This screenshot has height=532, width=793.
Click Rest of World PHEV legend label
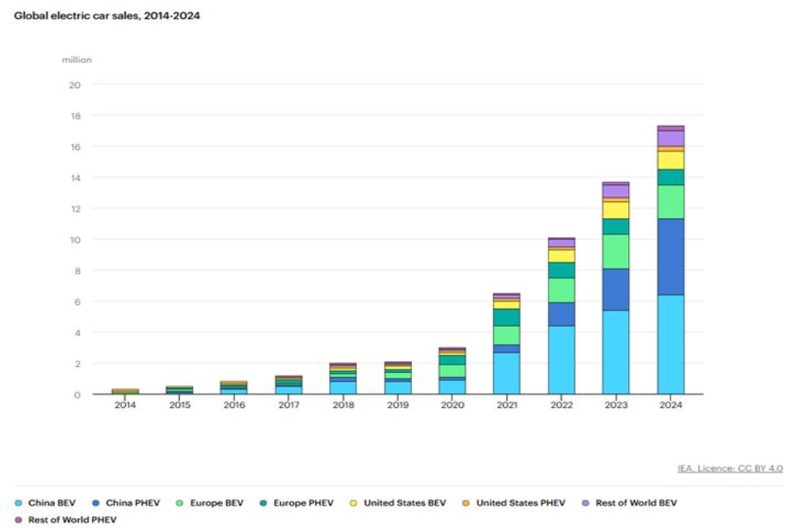(x=72, y=520)
